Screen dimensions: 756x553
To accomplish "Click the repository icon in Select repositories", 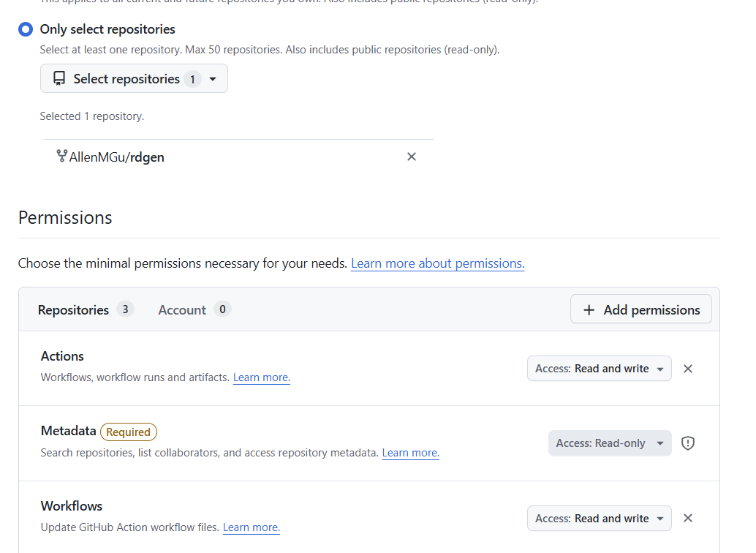I will [x=59, y=79].
